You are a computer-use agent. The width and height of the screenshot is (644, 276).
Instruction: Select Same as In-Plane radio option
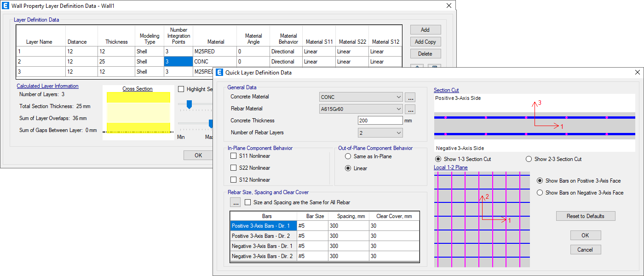[x=348, y=156]
